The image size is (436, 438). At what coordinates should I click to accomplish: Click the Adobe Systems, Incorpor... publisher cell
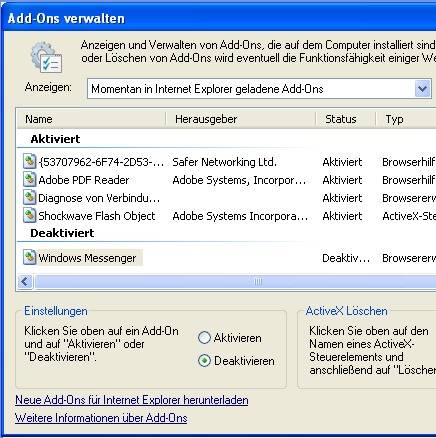pyautogui.click(x=239, y=180)
